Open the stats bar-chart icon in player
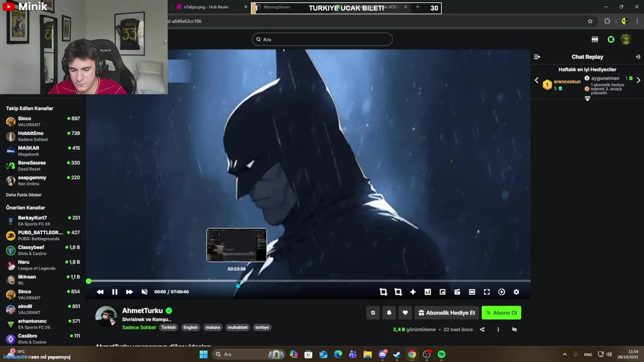Viewport: 644px width, 362px height. (428, 292)
